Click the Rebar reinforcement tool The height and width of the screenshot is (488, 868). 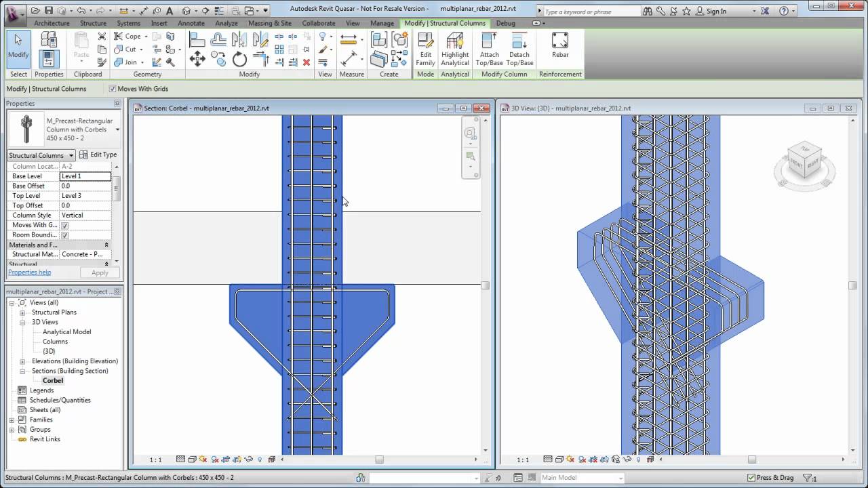(x=560, y=46)
